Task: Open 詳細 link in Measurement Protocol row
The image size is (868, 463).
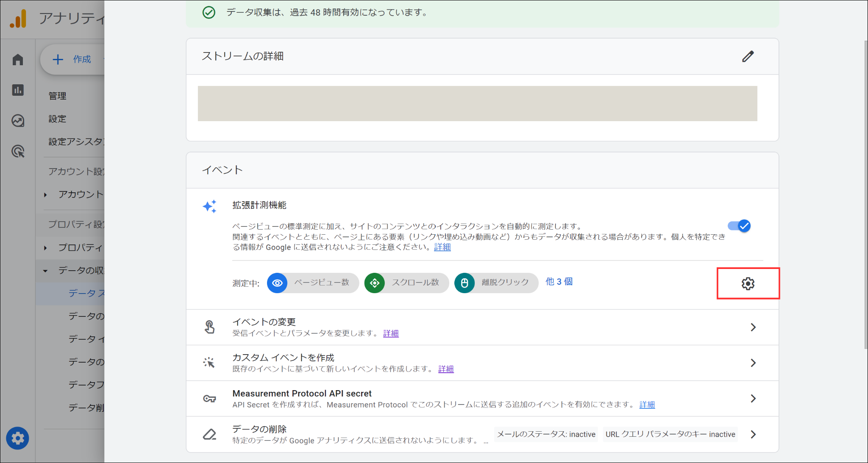Action: (647, 405)
